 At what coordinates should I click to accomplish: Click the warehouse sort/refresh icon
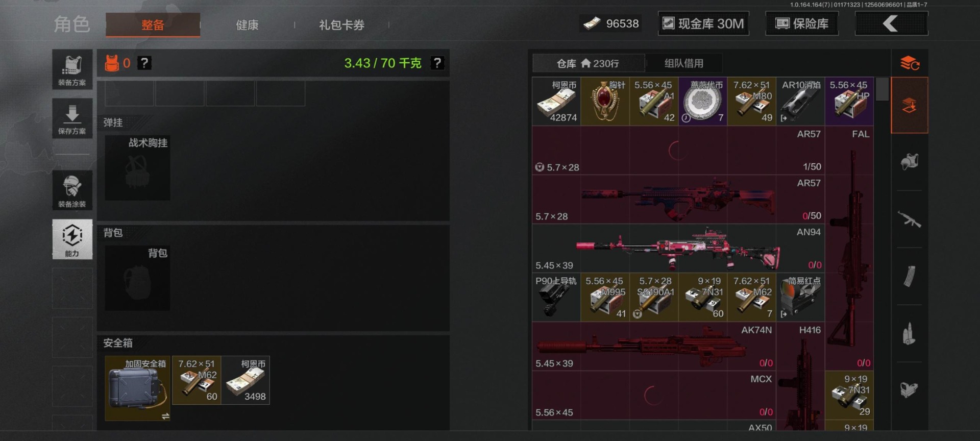tap(909, 63)
